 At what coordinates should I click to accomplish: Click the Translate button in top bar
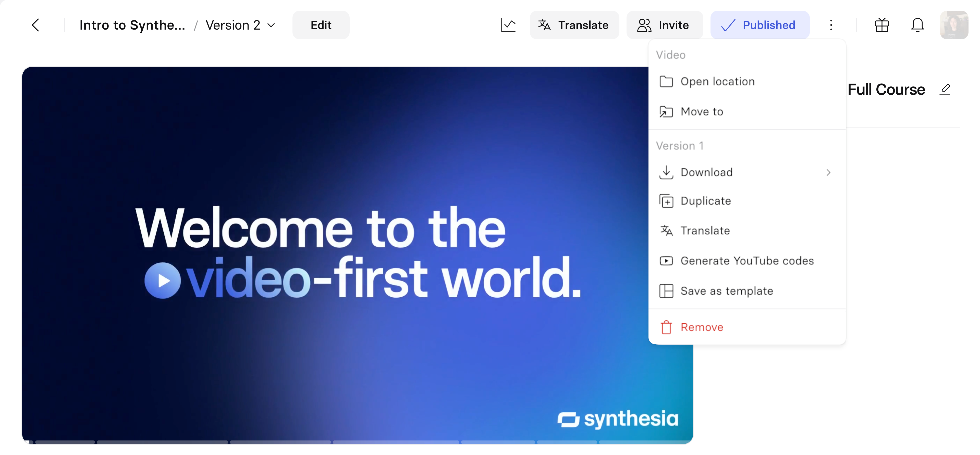(574, 25)
